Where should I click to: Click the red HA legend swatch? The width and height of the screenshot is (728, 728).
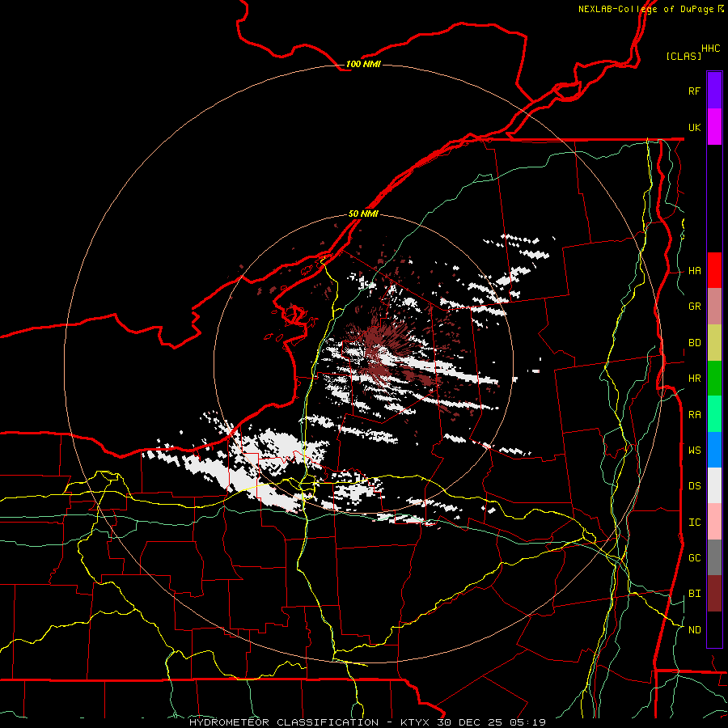(x=714, y=270)
